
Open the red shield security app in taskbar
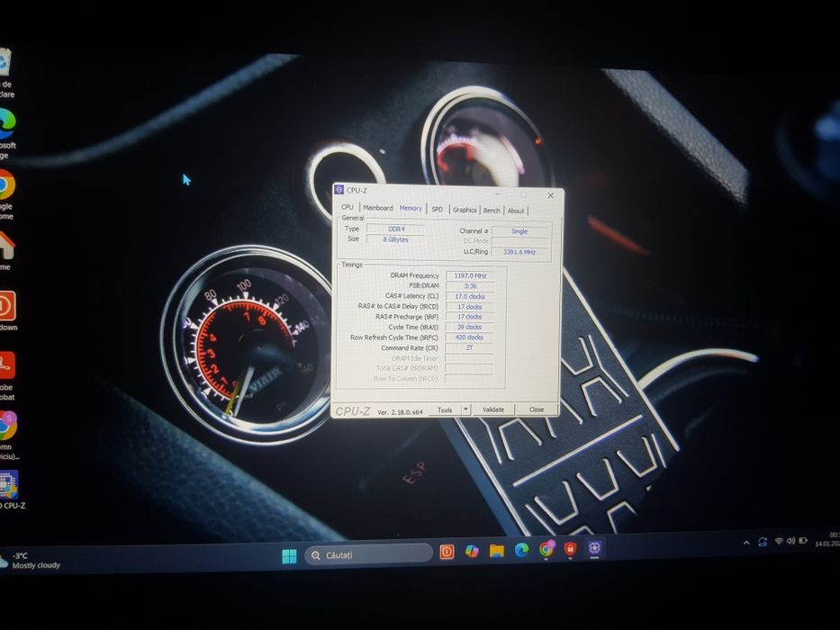coord(570,549)
